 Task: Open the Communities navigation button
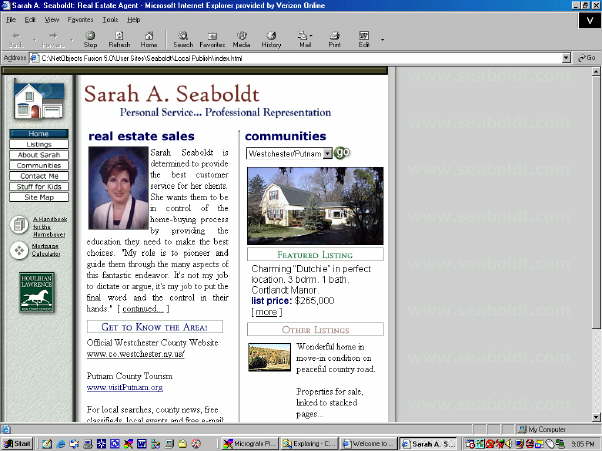(39, 165)
